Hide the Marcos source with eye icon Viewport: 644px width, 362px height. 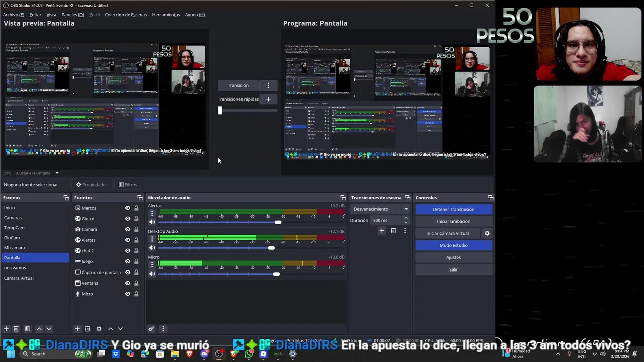tap(128, 208)
